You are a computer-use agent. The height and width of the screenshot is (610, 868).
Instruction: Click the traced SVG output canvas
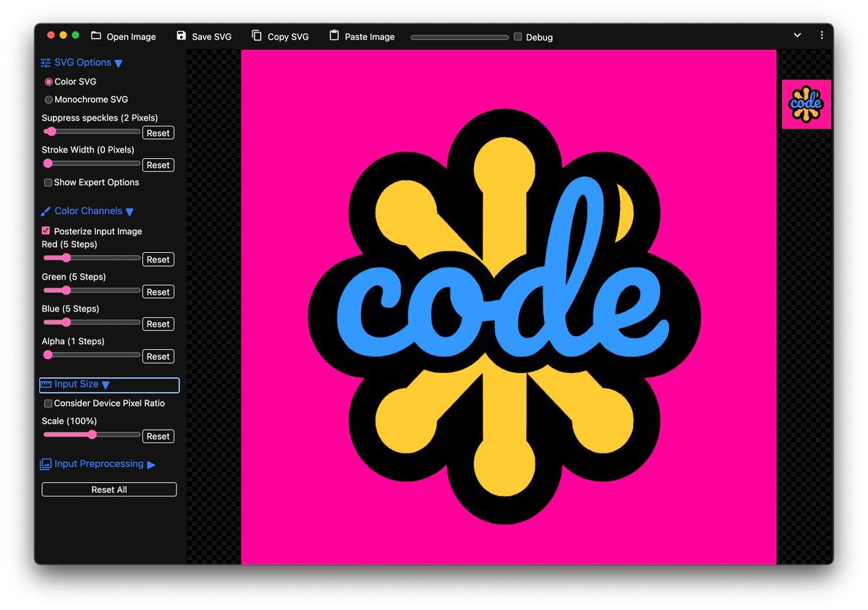[509, 306]
